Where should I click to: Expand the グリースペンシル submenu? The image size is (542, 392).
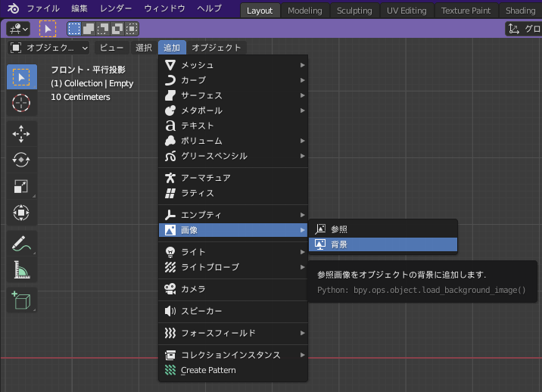[233, 156]
